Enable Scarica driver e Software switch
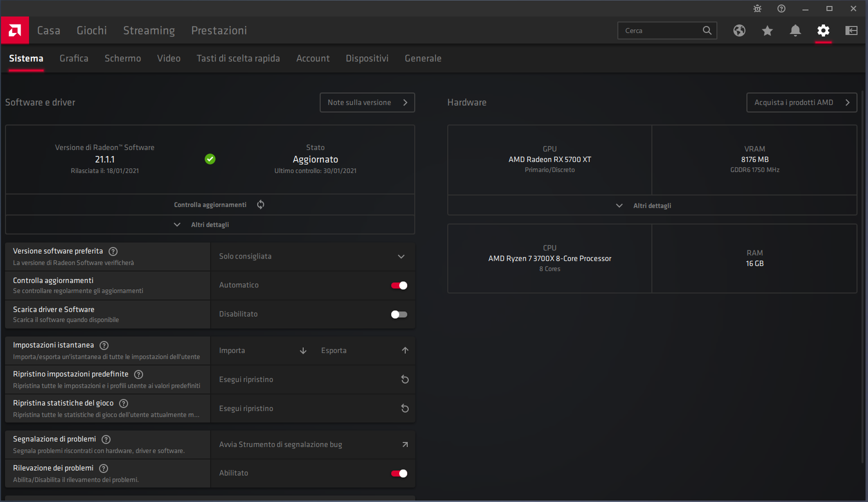The height and width of the screenshot is (502, 868). coord(399,314)
